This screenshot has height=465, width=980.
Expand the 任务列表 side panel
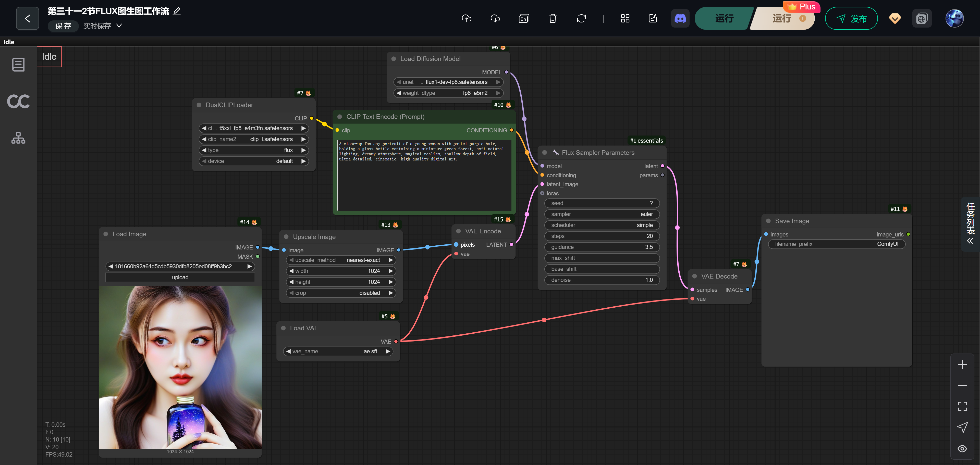pyautogui.click(x=970, y=224)
